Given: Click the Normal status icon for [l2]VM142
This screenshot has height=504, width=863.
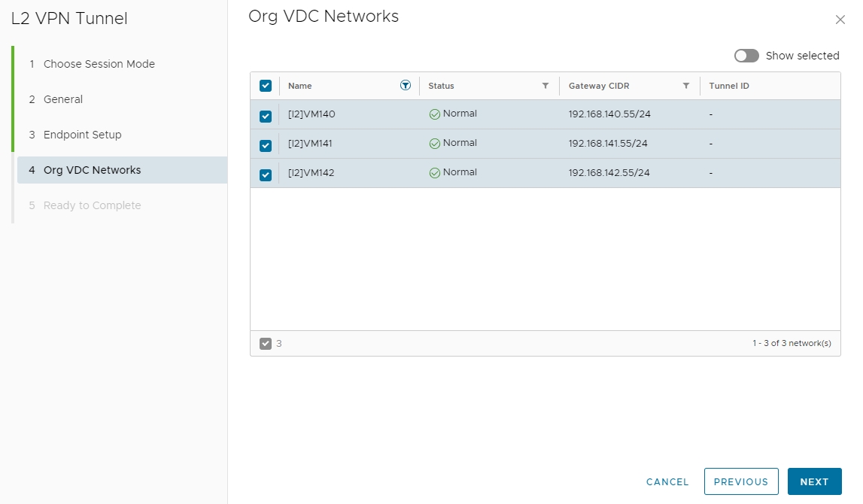Looking at the screenshot, I should [x=434, y=173].
